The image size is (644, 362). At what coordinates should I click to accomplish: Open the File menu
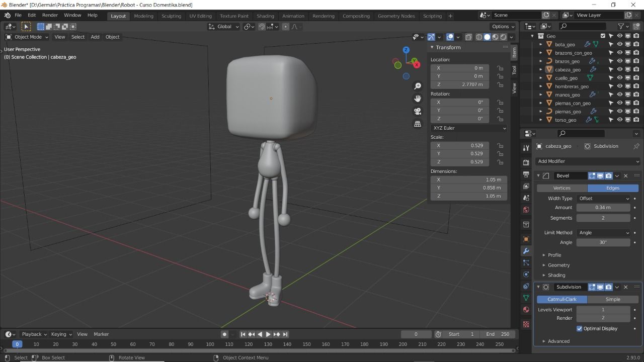coord(18,15)
